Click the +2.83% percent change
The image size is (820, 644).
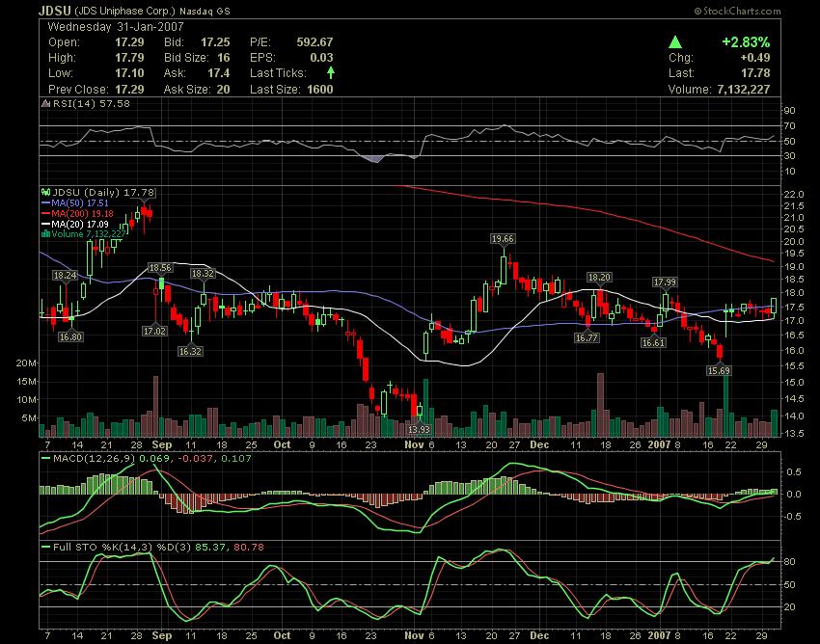(746, 41)
